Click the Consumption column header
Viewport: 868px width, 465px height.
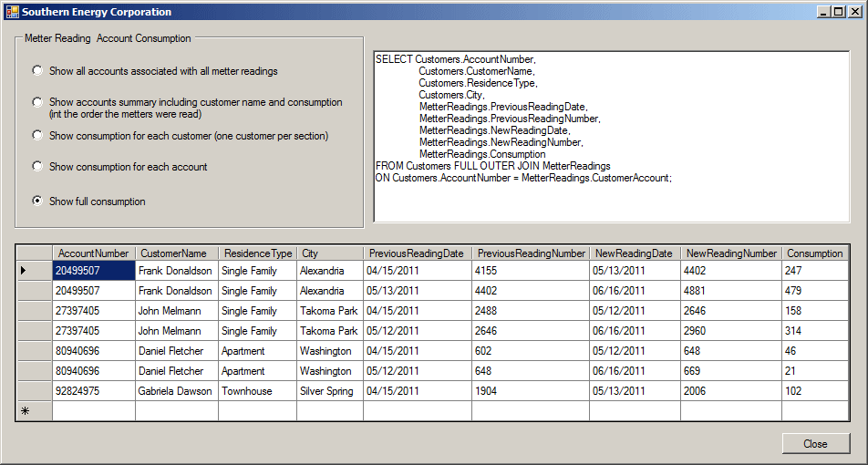point(815,253)
